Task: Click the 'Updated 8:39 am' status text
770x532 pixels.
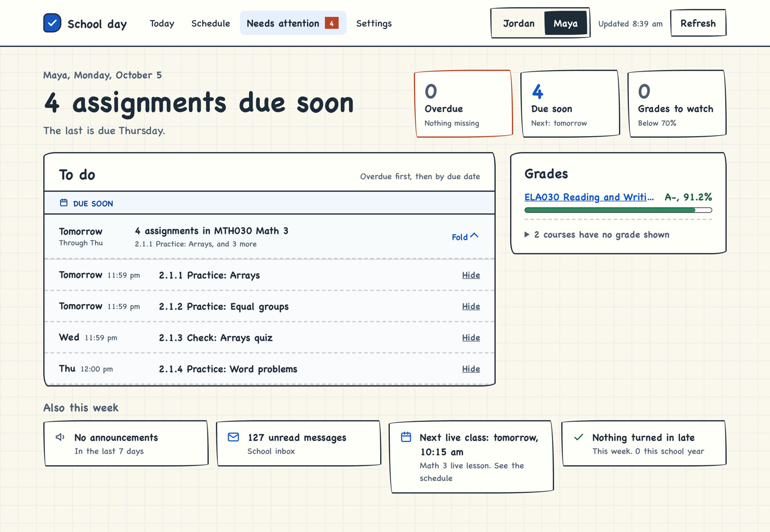Action: pos(630,24)
